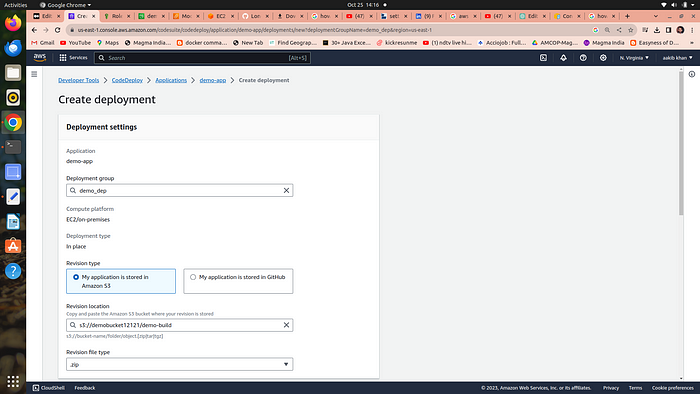The height and width of the screenshot is (394, 700).
Task: Open the clock showing Oct 25 14:16
Action: point(363,5)
